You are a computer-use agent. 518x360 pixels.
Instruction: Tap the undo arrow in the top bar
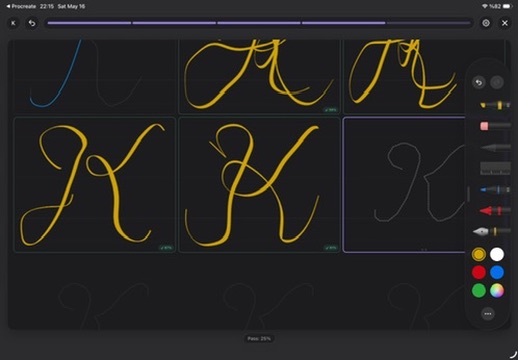click(x=32, y=23)
